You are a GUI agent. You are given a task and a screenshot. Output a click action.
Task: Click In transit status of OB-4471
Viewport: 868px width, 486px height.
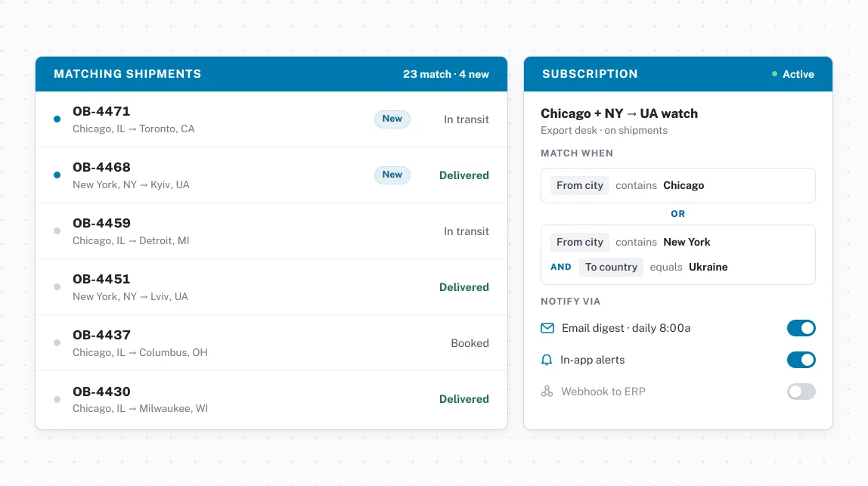[x=466, y=119]
